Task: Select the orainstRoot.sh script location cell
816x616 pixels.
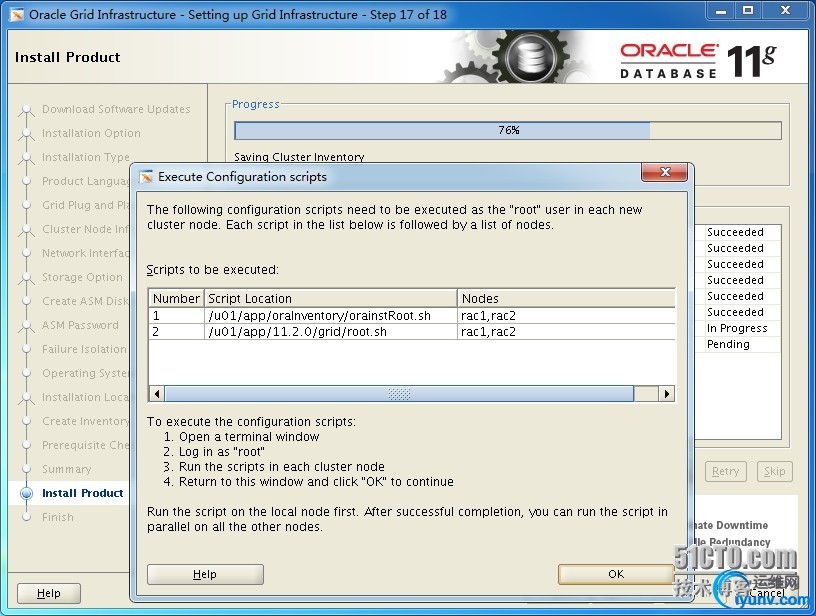Action: [x=330, y=316]
